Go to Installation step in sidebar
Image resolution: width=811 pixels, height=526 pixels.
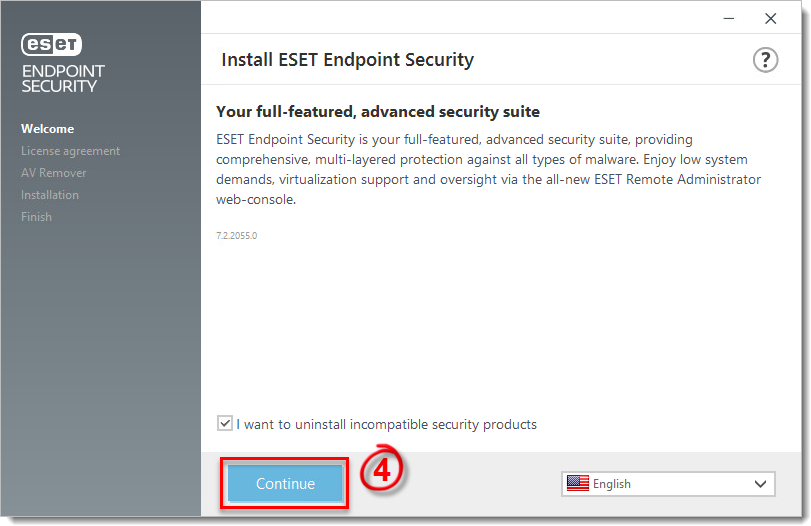tap(50, 195)
